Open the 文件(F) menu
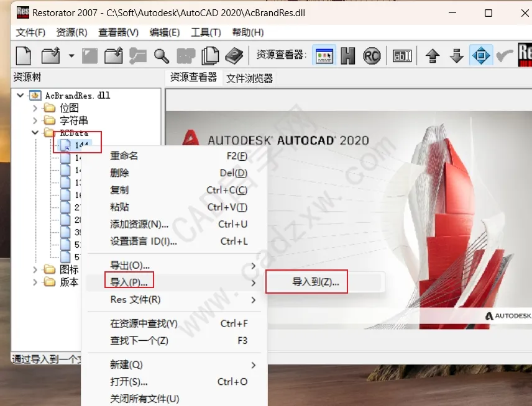 pos(30,32)
